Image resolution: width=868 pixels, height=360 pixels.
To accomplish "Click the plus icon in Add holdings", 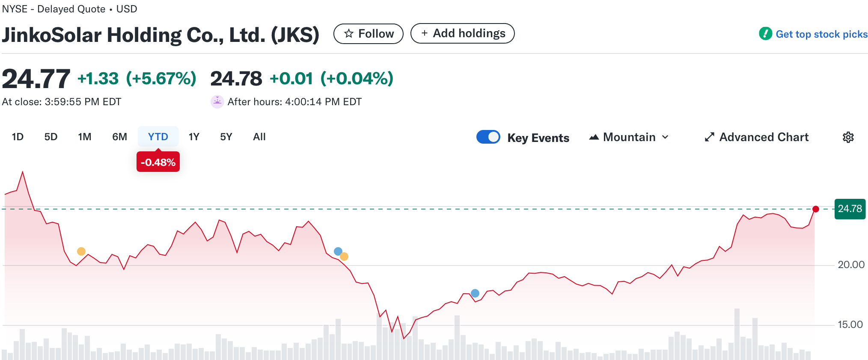I will [x=424, y=33].
